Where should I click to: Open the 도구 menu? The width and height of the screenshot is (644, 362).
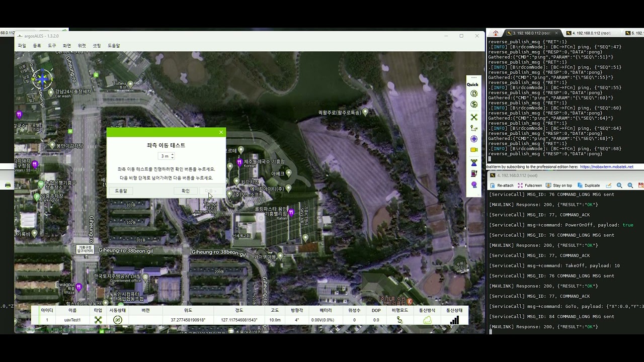click(x=52, y=46)
